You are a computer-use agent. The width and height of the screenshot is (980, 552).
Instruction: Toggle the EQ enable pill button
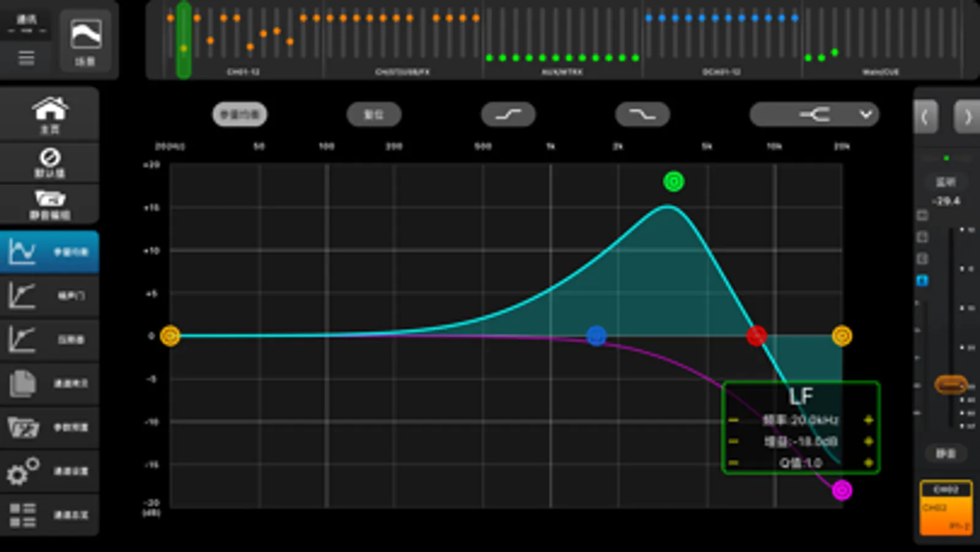point(240,114)
